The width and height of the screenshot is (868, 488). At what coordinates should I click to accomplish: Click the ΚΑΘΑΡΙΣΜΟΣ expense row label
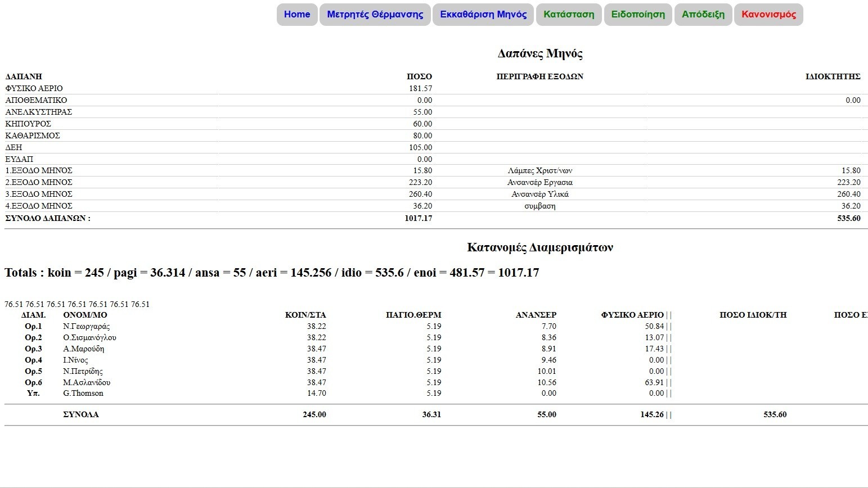[33, 135]
